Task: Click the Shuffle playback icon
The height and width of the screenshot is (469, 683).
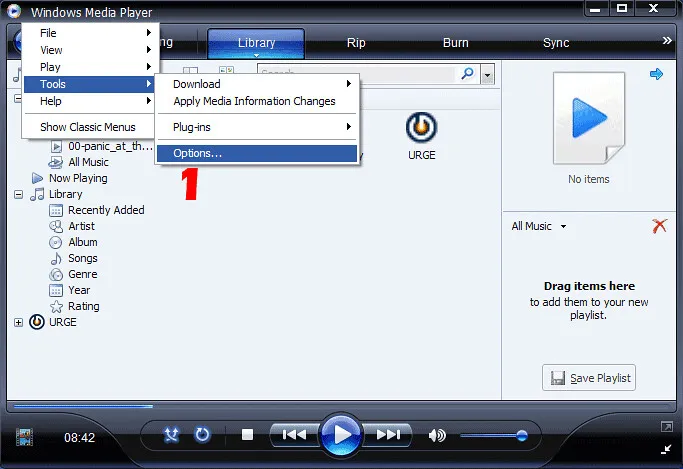Action: click(x=171, y=435)
